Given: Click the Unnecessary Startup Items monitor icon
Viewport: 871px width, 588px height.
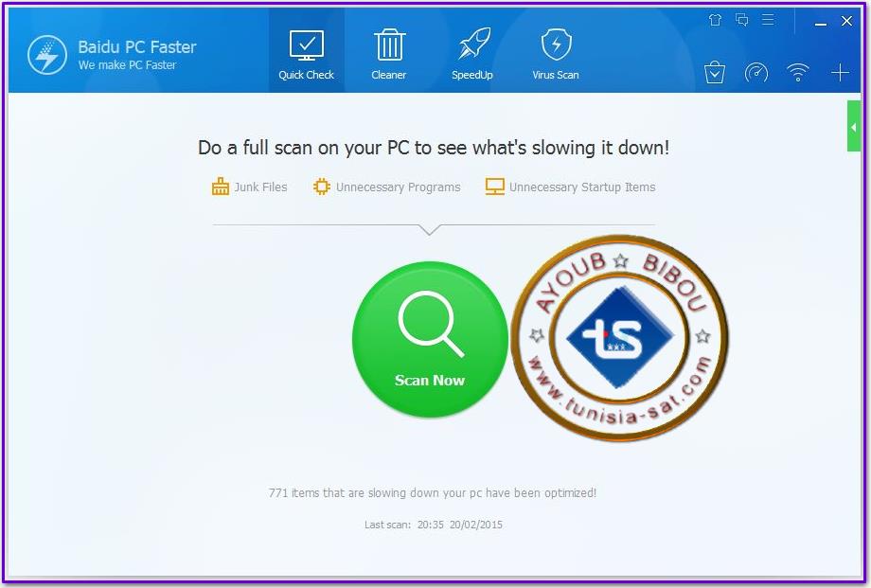Looking at the screenshot, I should (494, 187).
